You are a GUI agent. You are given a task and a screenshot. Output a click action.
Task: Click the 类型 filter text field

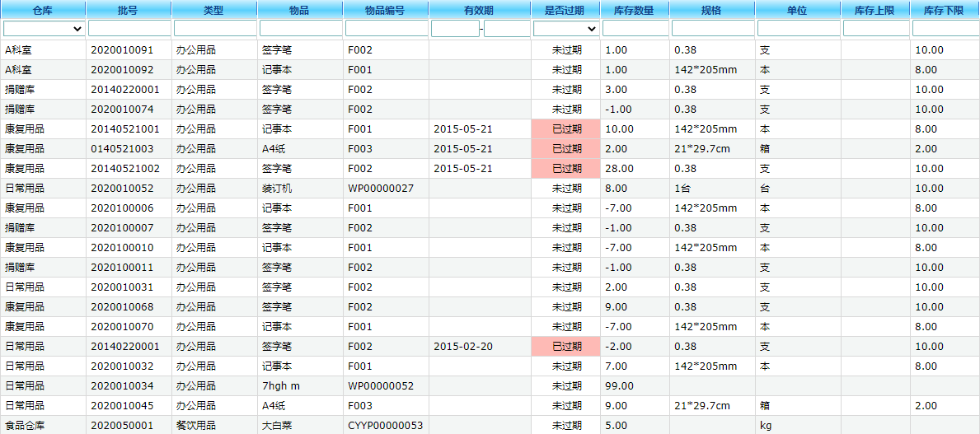(214, 29)
